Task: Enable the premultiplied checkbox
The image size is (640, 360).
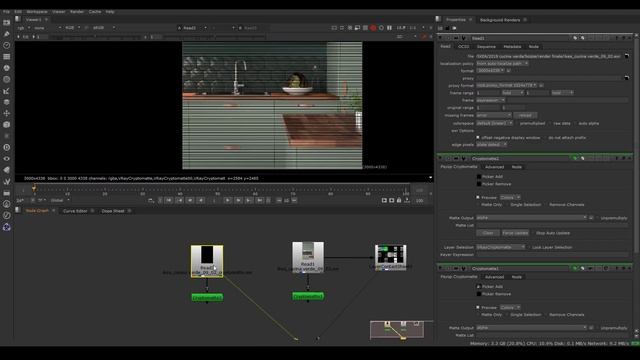Action: click(x=516, y=123)
